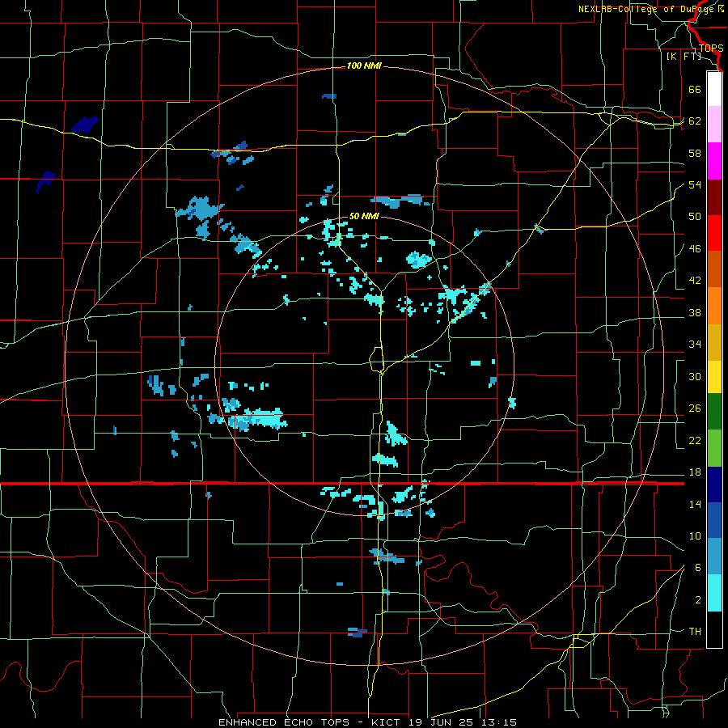Pick the bright red legend color segment

point(714,233)
